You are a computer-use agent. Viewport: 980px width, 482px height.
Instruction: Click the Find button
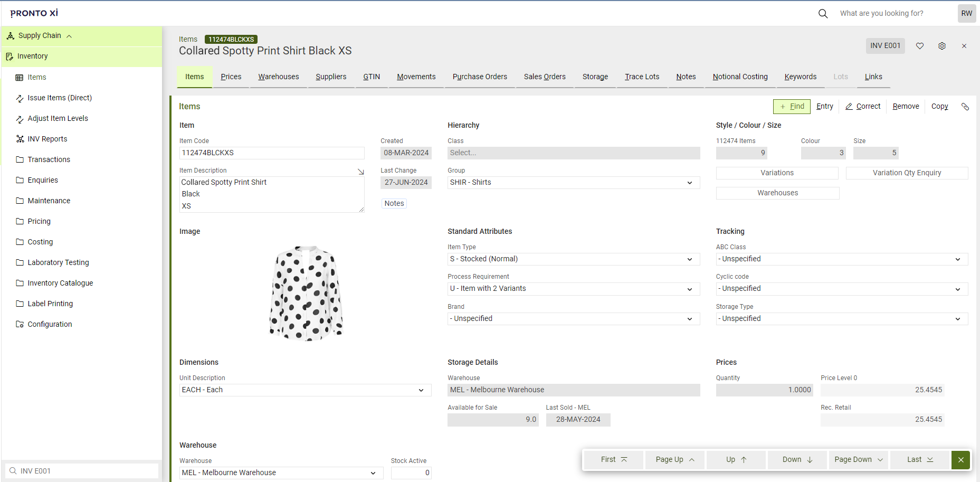point(792,106)
